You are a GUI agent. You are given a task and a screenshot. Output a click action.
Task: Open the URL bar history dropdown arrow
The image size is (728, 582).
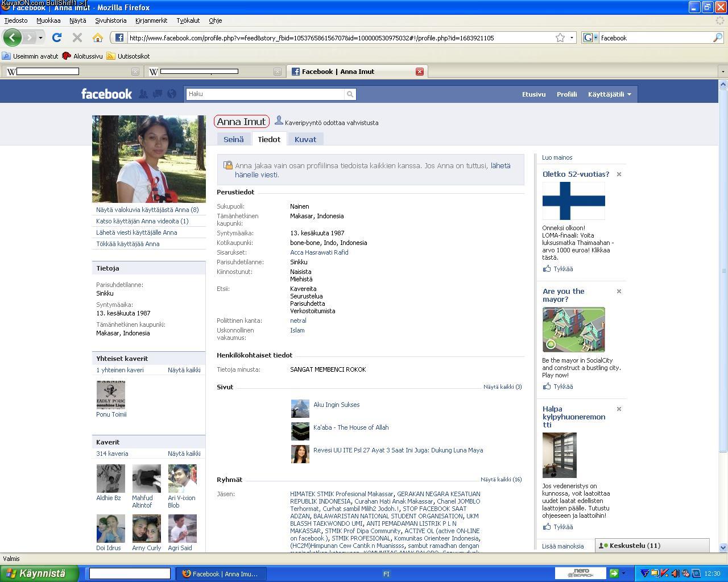click(x=572, y=38)
